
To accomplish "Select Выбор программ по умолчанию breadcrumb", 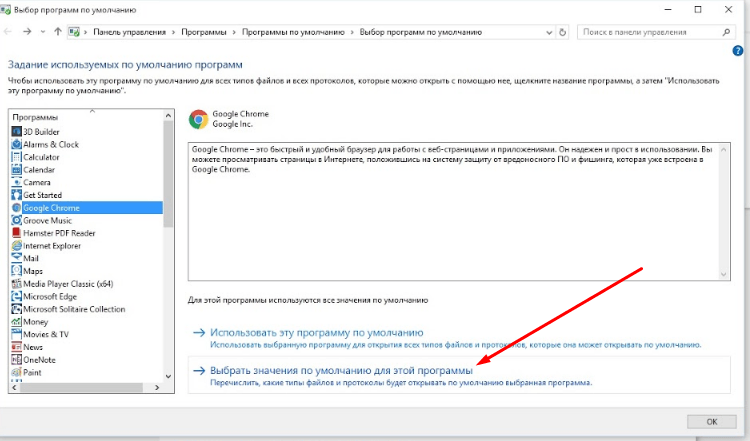I will (x=421, y=32).
